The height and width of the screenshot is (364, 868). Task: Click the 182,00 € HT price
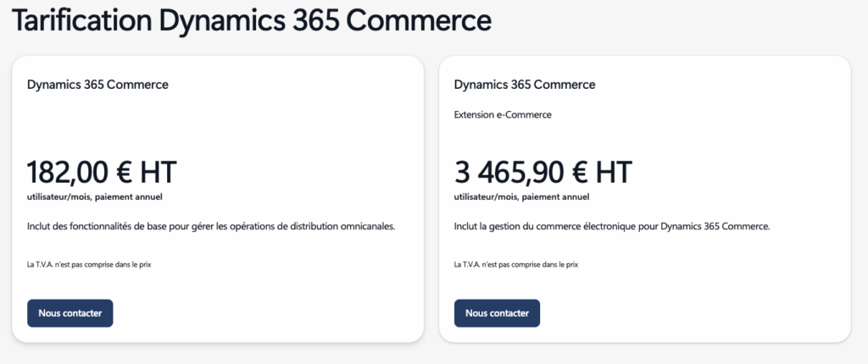102,172
